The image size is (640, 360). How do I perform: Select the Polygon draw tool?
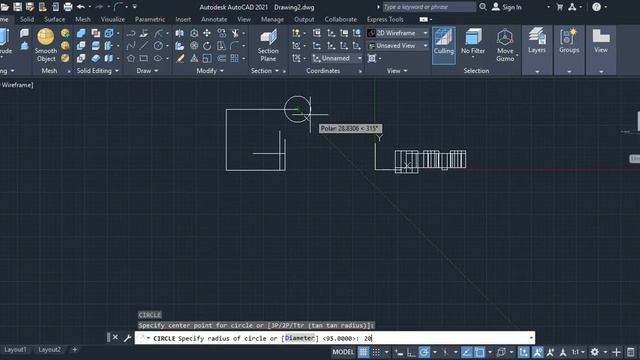(x=131, y=58)
